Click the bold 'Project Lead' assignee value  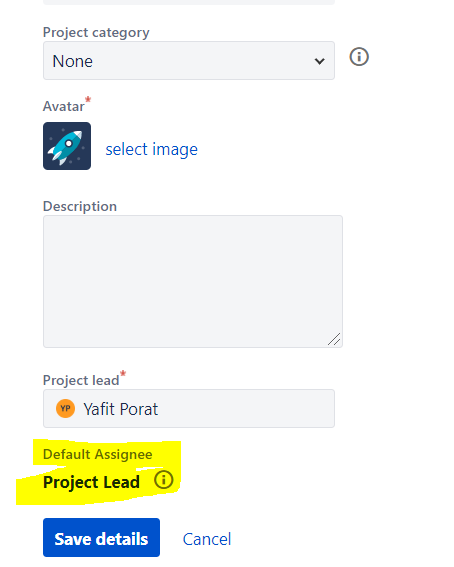coord(91,482)
